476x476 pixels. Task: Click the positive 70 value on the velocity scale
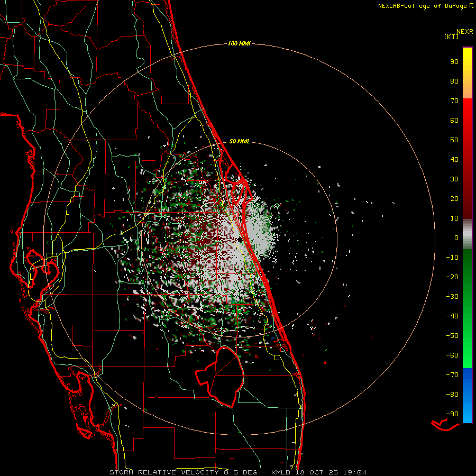454,101
